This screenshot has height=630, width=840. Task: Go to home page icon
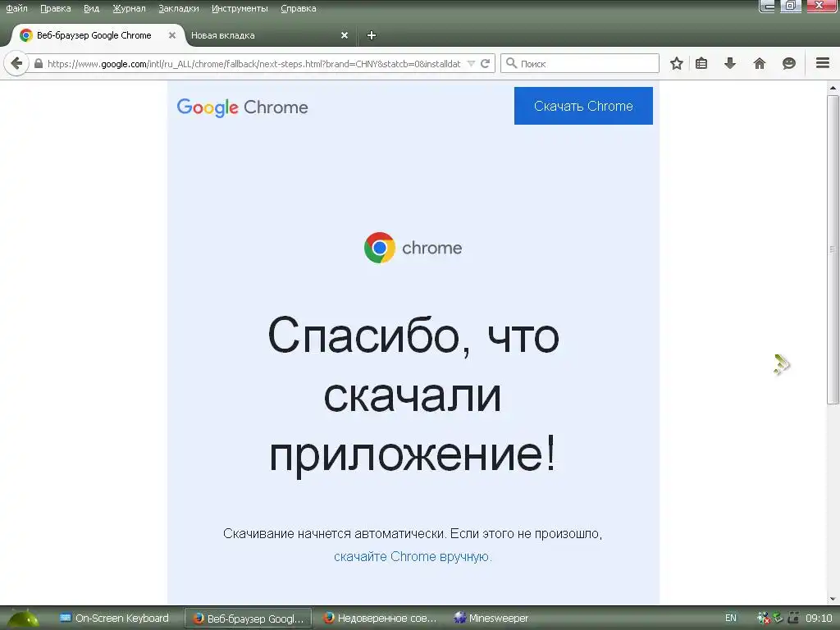point(759,64)
